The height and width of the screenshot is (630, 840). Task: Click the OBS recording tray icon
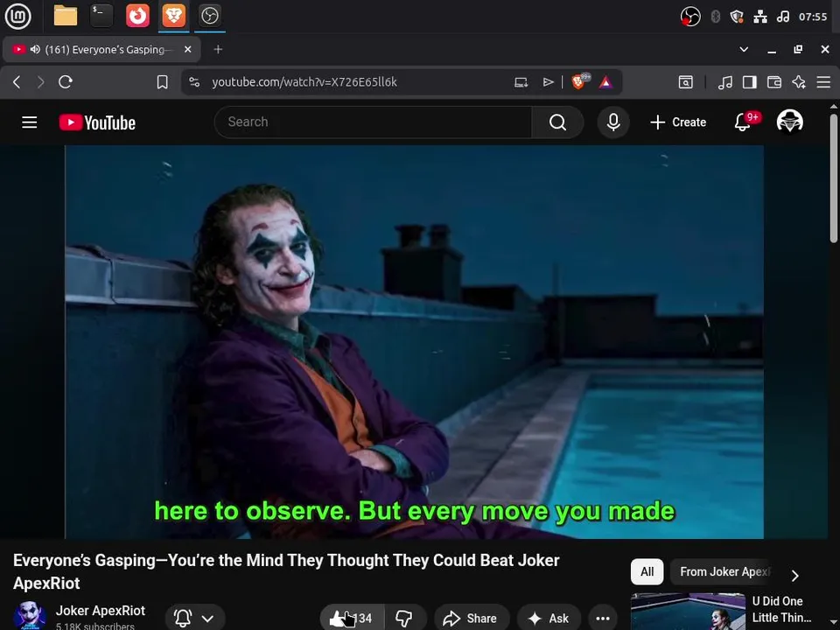click(690, 17)
